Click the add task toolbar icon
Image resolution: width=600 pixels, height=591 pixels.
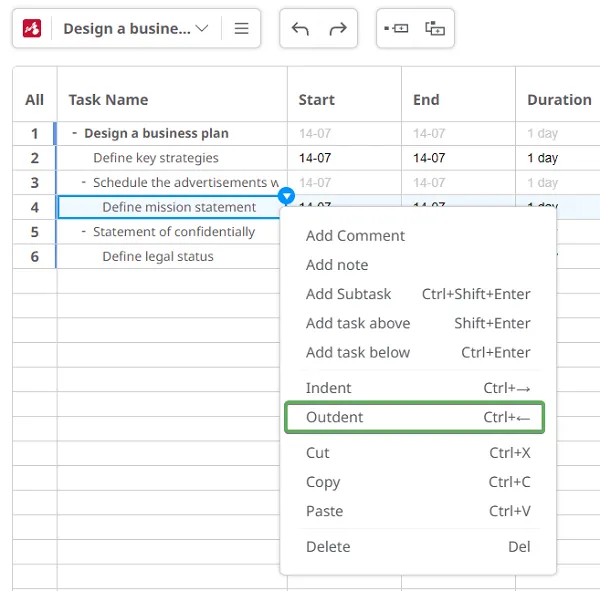[x=397, y=29]
